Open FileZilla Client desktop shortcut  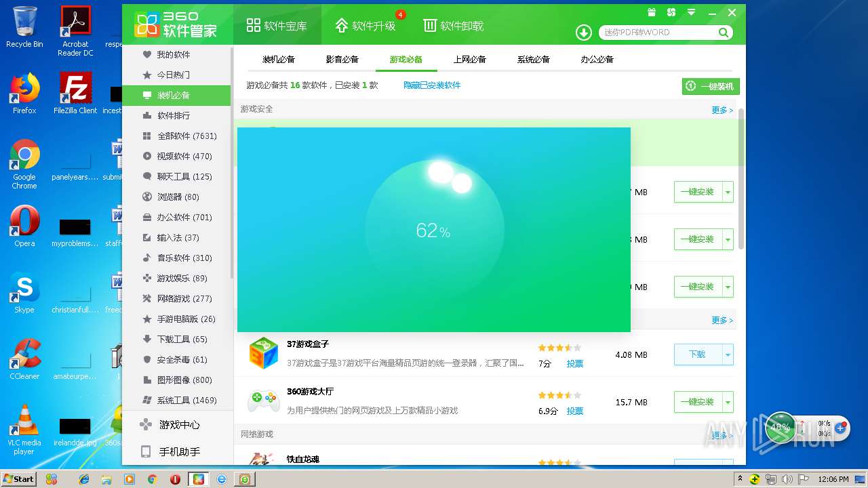(x=75, y=94)
